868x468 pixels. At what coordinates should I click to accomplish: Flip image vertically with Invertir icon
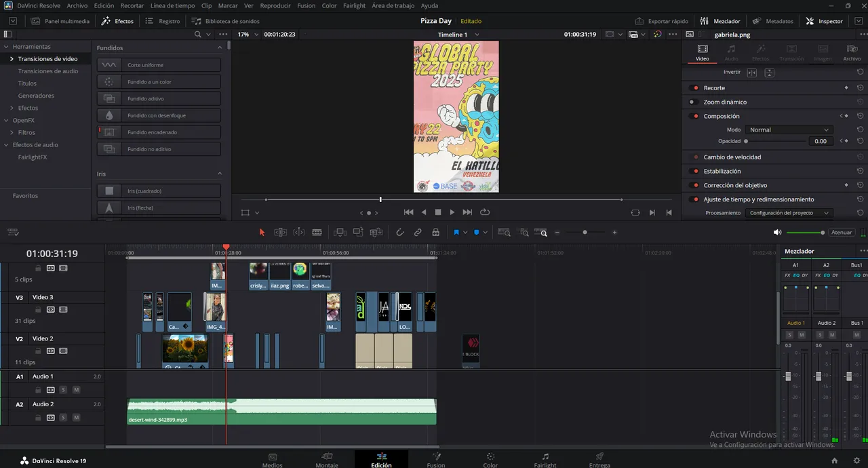tap(769, 72)
